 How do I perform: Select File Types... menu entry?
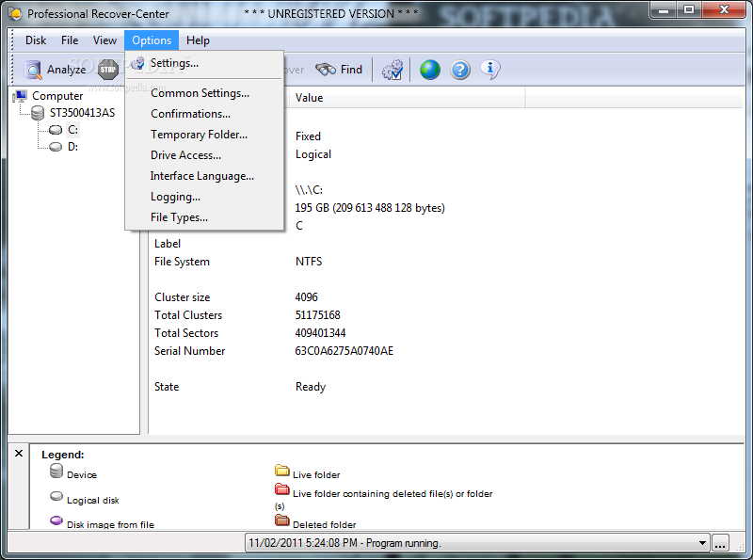pyautogui.click(x=204, y=217)
